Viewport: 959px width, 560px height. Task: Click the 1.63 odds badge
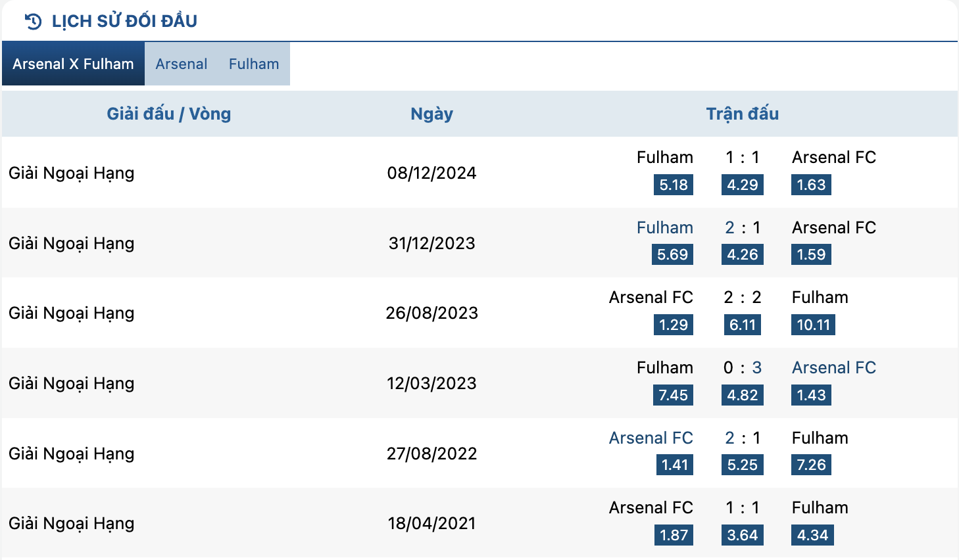(x=811, y=185)
